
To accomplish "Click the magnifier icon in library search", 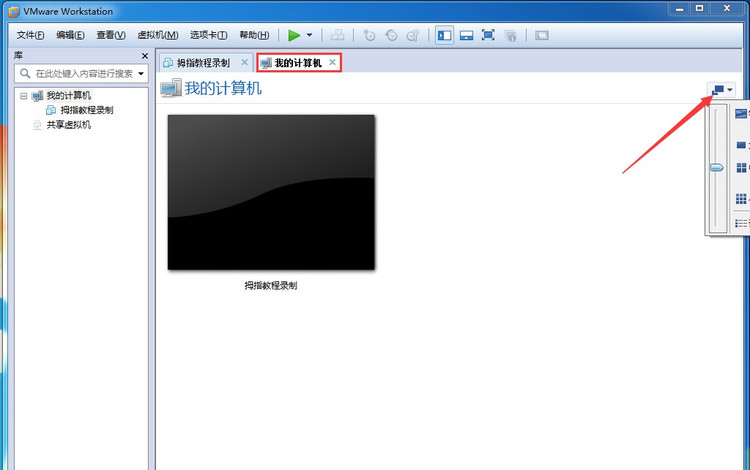I will (25, 74).
